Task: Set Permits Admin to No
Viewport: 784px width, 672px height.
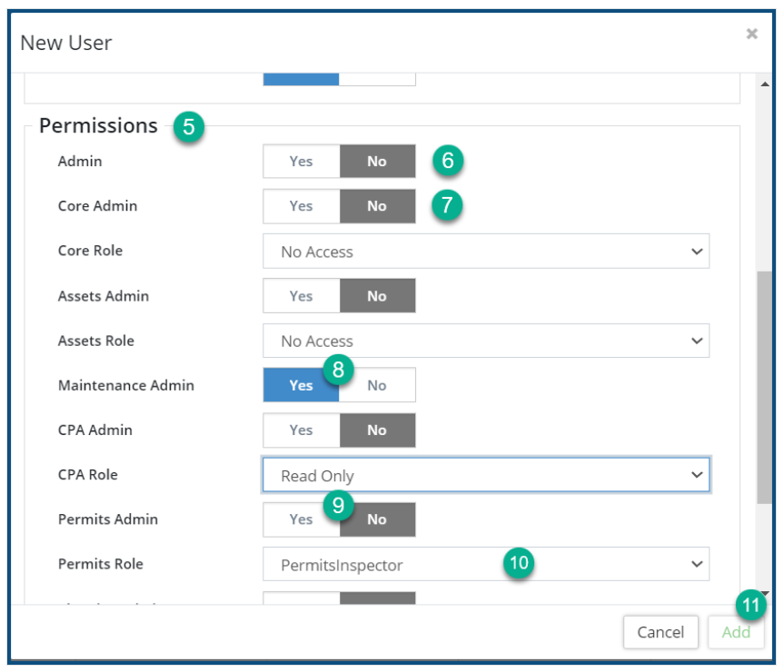Action: [377, 519]
